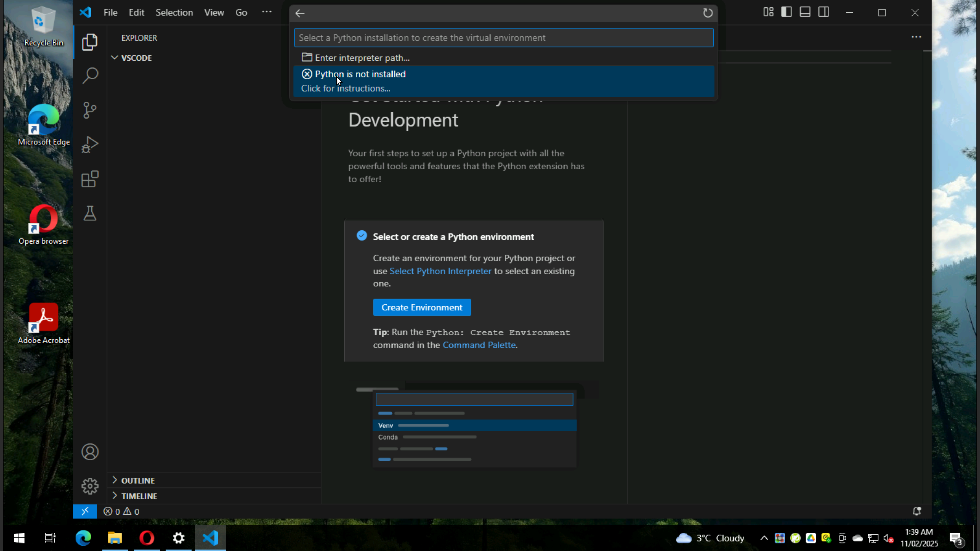Viewport: 980px width, 551px height.
Task: Toggle Primary Side Bar layout button
Action: [786, 12]
